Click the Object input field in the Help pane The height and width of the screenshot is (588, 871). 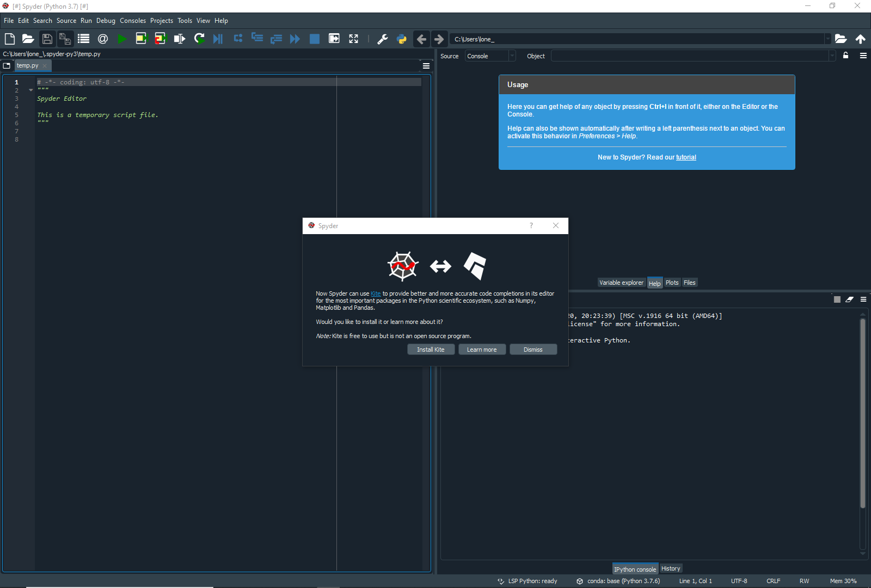click(691, 56)
